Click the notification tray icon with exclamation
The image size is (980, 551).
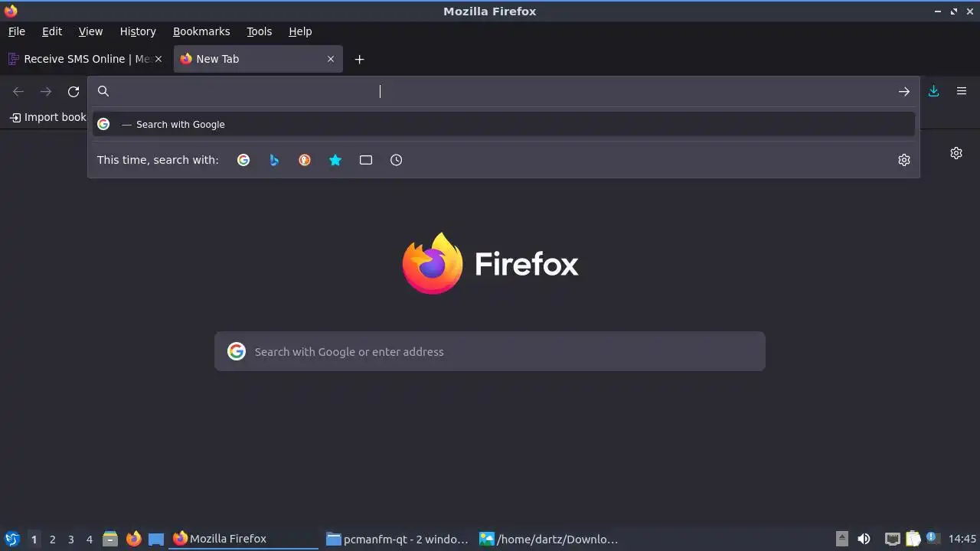pos(933,538)
